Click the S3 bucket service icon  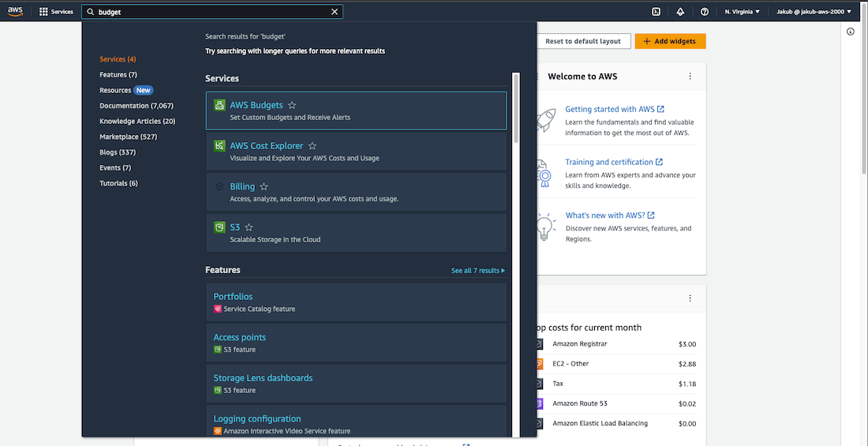[x=220, y=227]
